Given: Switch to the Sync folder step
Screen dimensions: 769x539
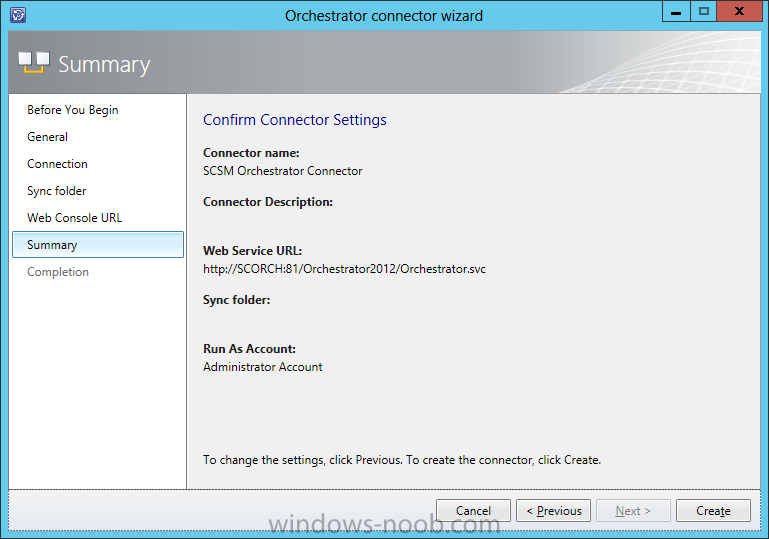Looking at the screenshot, I should [57, 191].
